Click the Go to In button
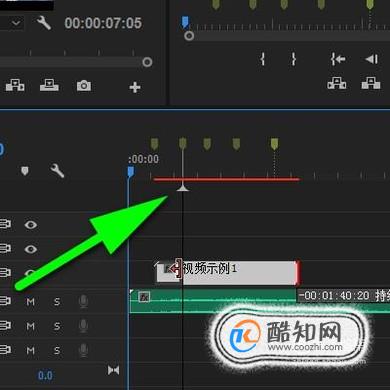The width and height of the screenshot is (390, 390). pos(338,59)
